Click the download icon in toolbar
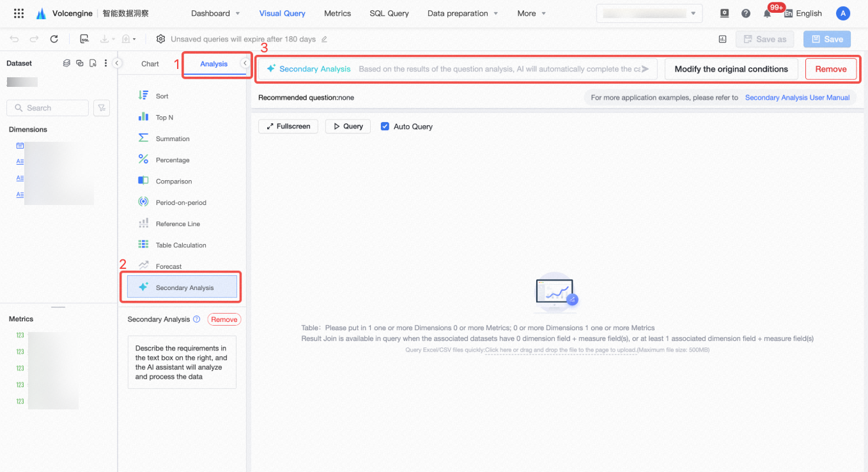The height and width of the screenshot is (472, 868). [104, 39]
